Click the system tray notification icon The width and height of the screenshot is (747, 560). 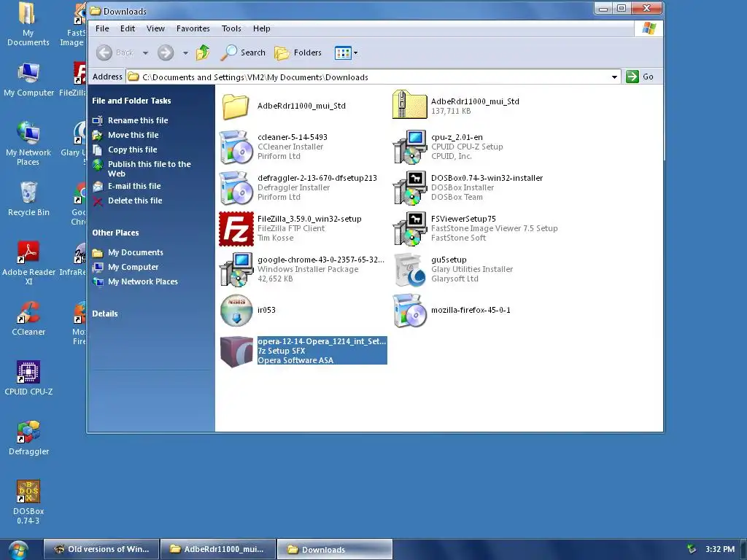(x=692, y=549)
